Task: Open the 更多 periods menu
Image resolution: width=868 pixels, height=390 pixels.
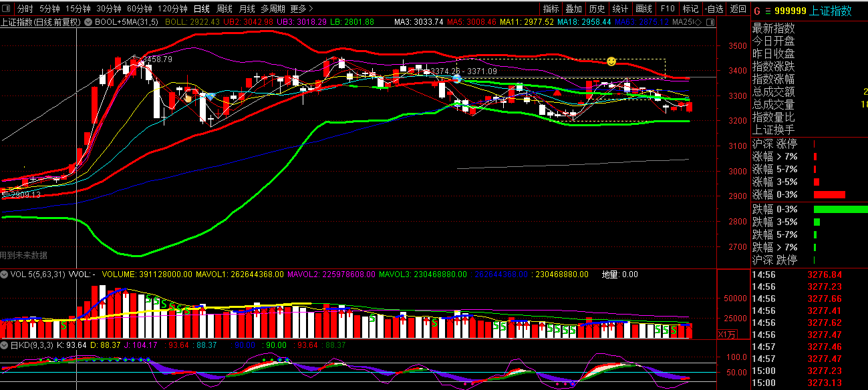Action: pyautogui.click(x=303, y=9)
